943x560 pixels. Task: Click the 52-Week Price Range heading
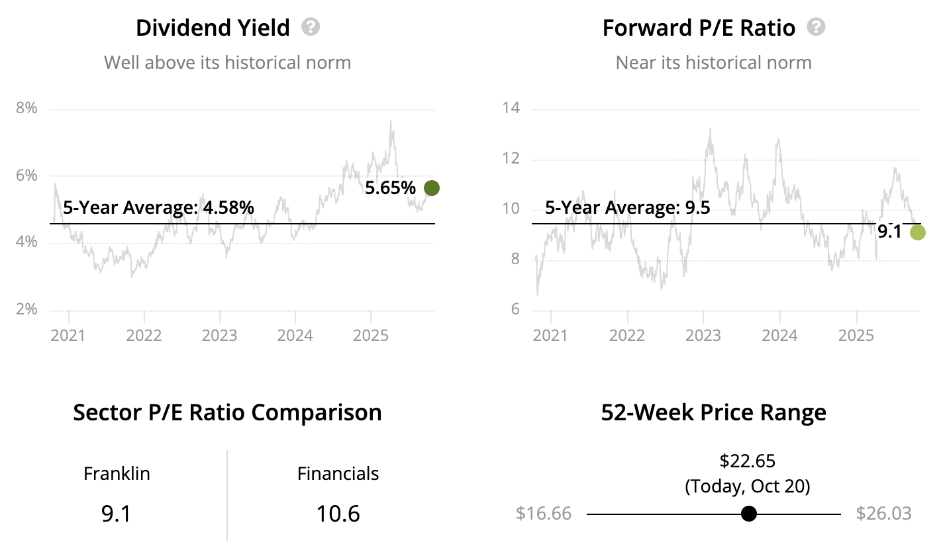tap(713, 412)
